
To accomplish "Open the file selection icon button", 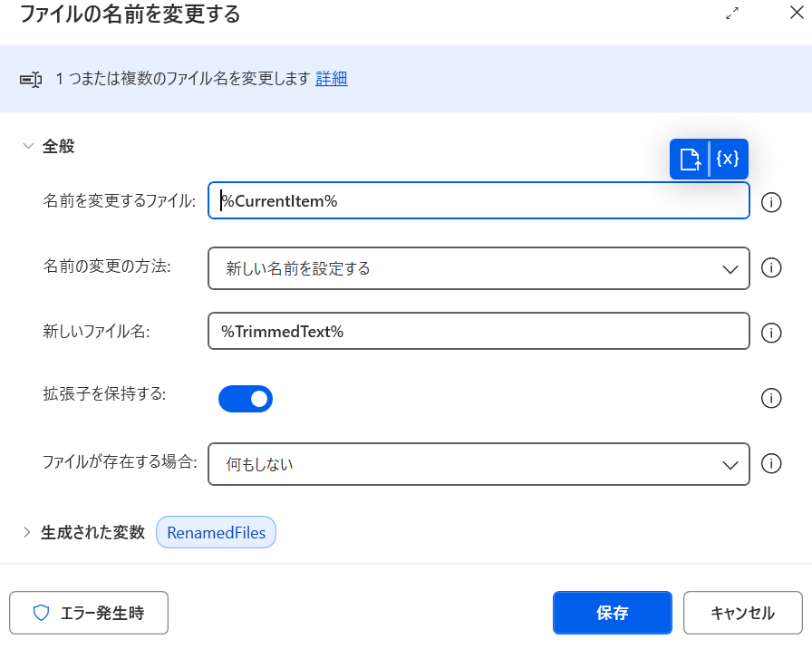I will click(x=690, y=159).
